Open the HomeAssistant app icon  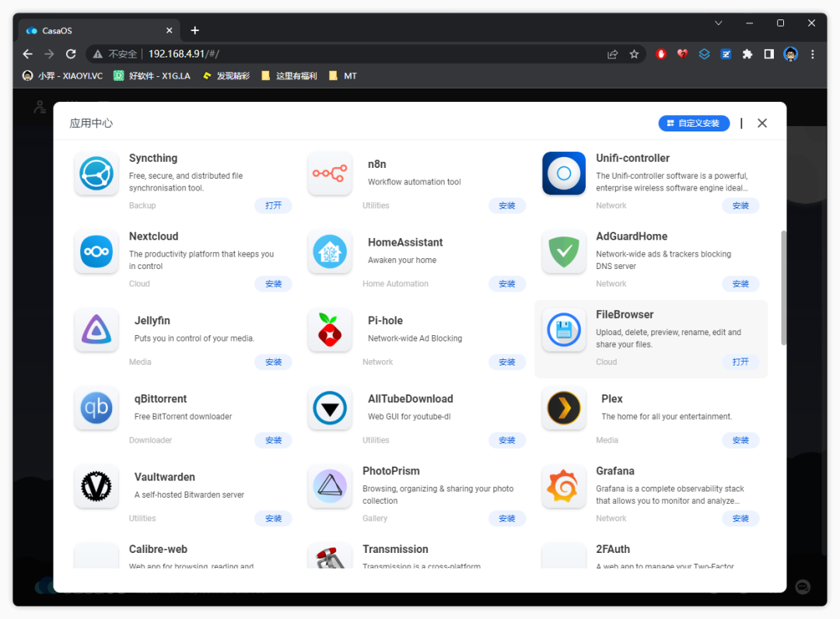click(x=330, y=252)
